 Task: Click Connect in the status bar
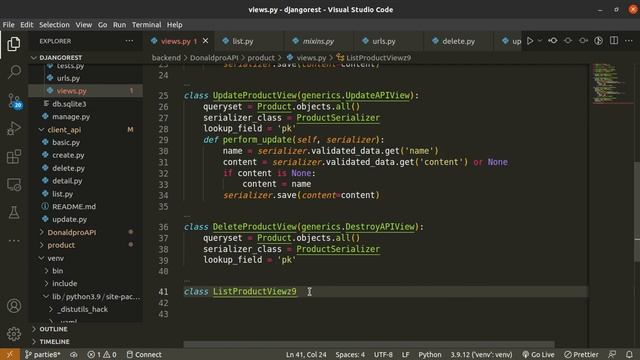144,354
